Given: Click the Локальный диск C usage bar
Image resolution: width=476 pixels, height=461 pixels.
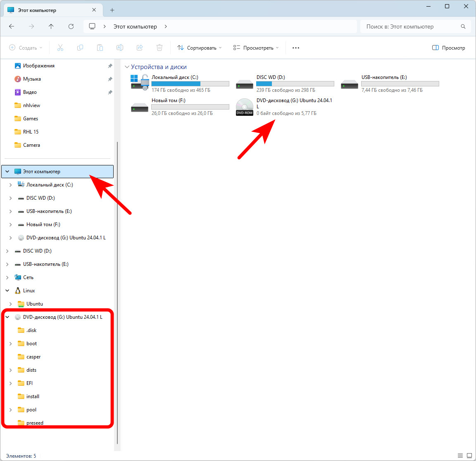Looking at the screenshot, I should (x=190, y=84).
